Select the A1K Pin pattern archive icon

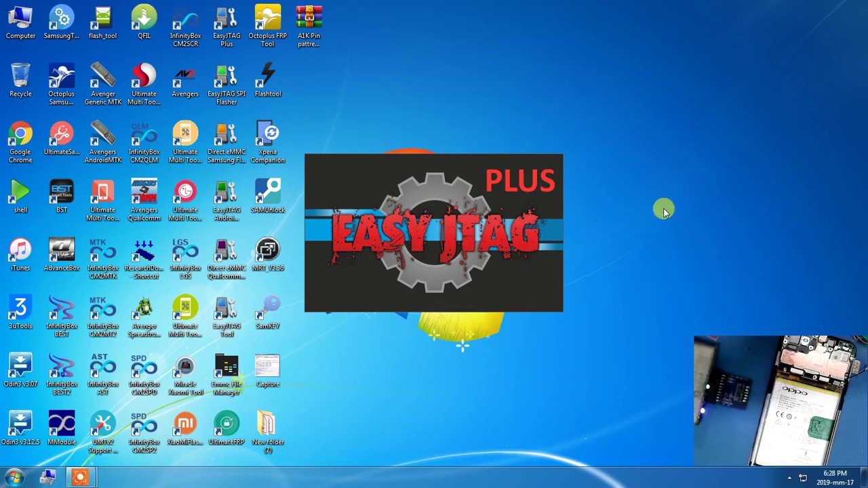(309, 27)
